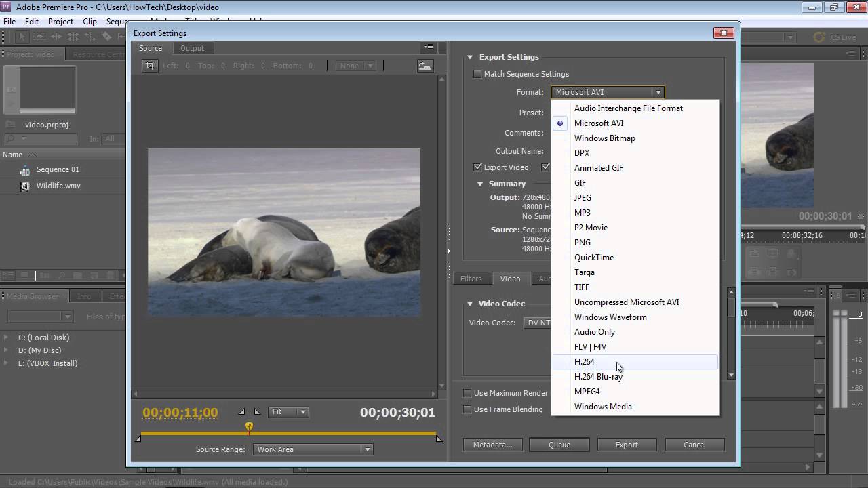868x488 pixels.
Task: Open the Fit zoom level dropdown
Action: click(x=289, y=412)
